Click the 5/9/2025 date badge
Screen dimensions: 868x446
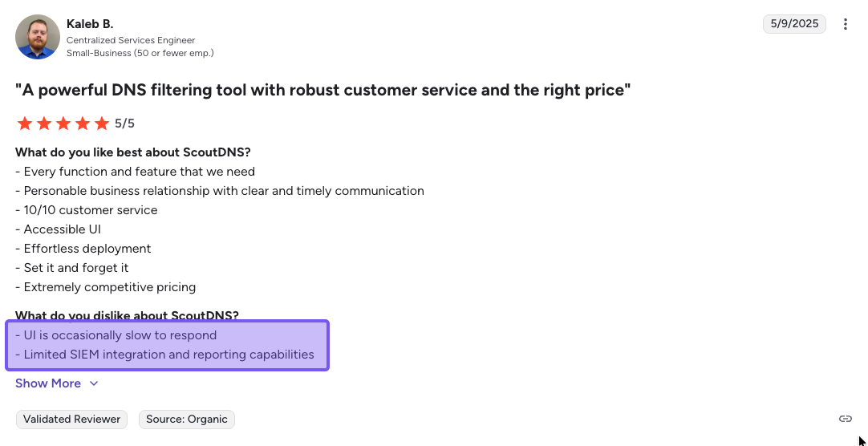pyautogui.click(x=794, y=24)
